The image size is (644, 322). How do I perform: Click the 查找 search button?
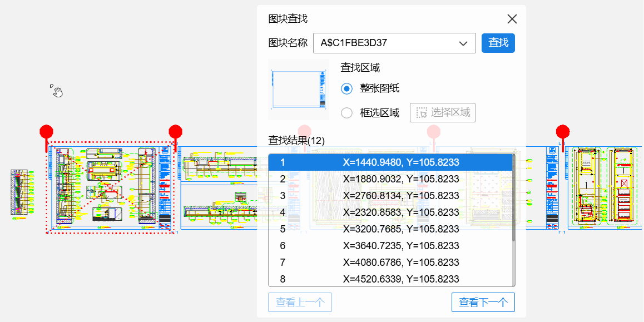[498, 43]
